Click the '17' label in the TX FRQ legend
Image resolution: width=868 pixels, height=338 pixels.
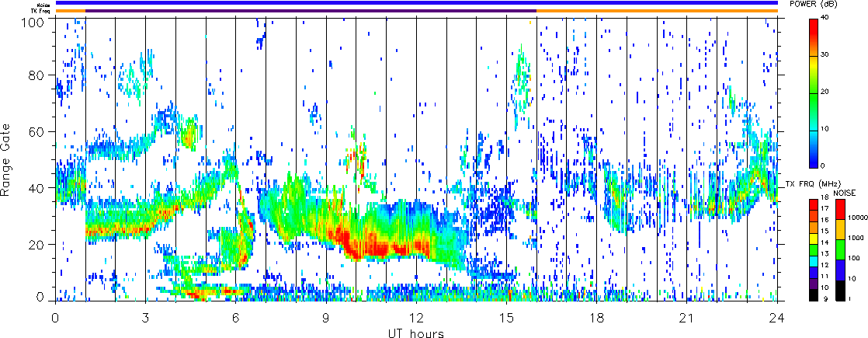pos(825,208)
